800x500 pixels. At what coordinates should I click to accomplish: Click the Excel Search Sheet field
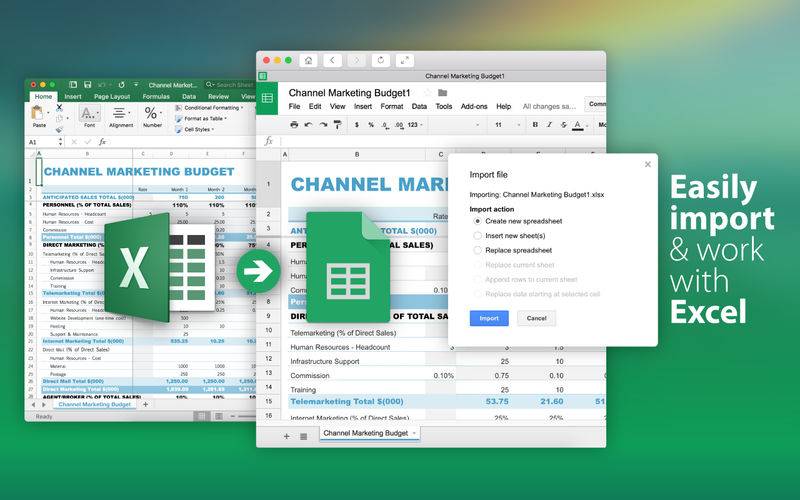point(230,85)
